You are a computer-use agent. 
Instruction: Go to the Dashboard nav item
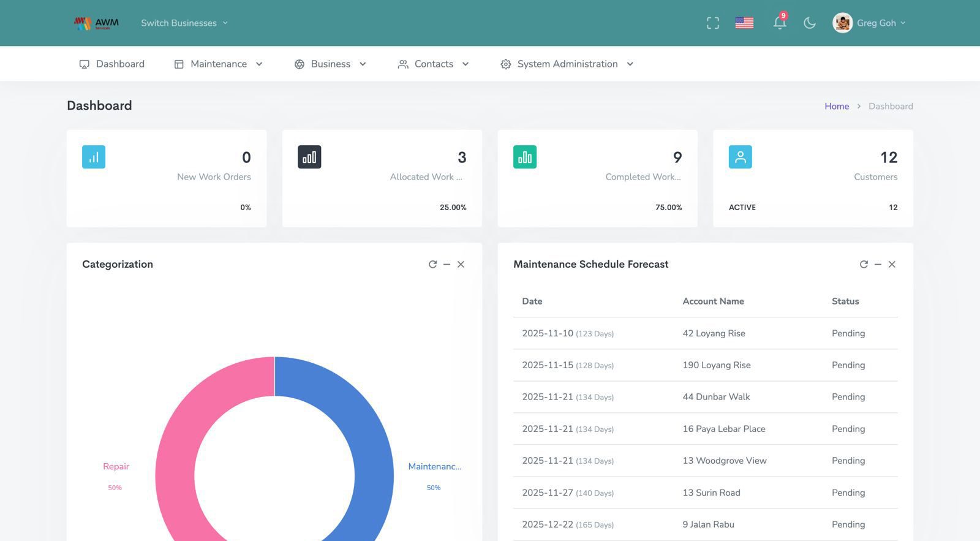pyautogui.click(x=112, y=64)
